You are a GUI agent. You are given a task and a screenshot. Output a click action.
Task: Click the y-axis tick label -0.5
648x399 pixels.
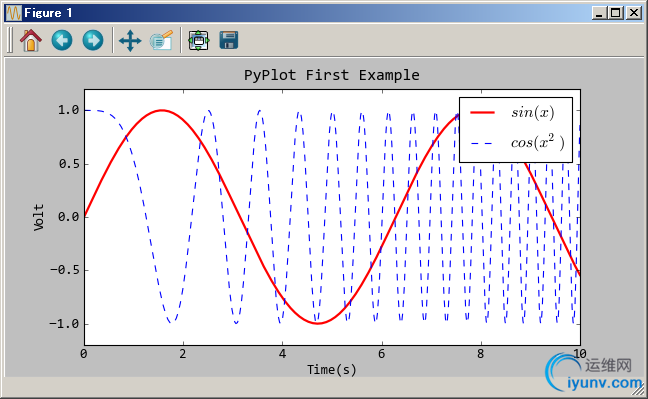click(x=64, y=270)
